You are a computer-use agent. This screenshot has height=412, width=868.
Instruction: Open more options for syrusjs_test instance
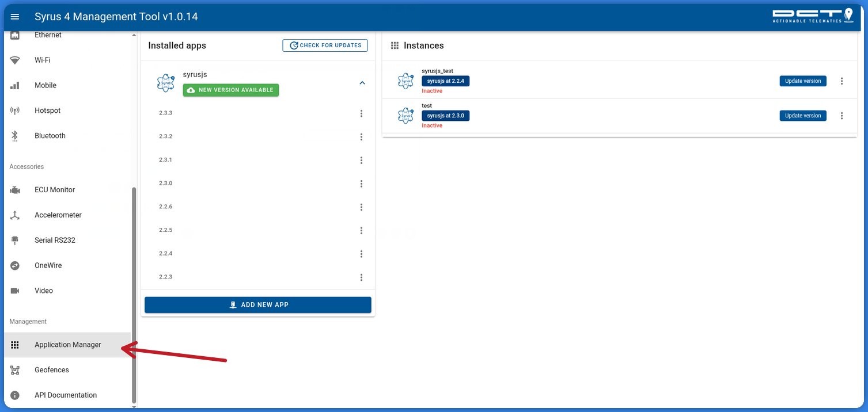tap(842, 81)
